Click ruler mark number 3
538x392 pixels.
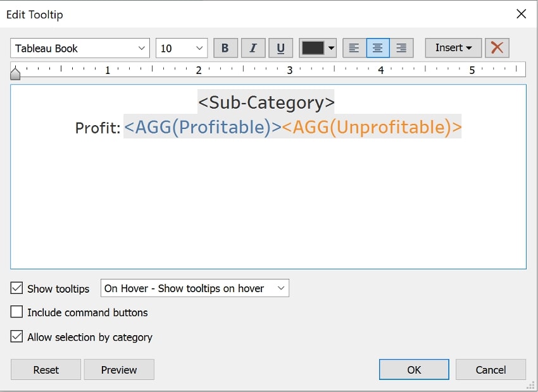pos(290,70)
